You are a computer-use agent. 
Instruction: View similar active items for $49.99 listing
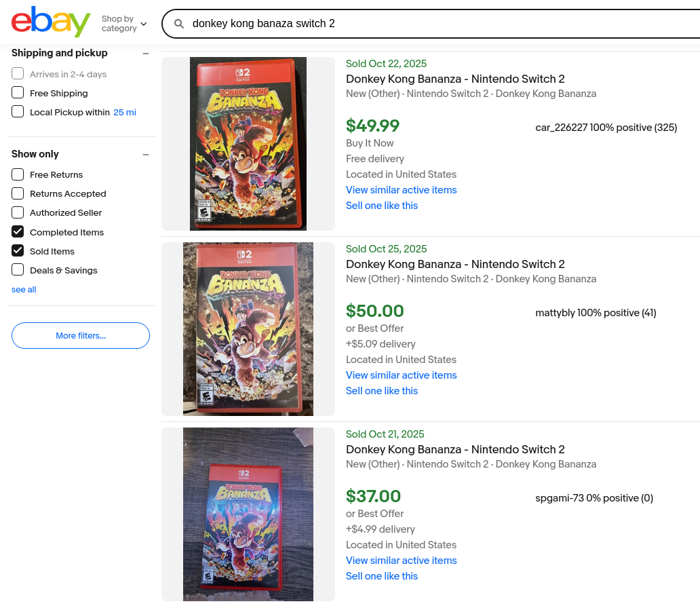[x=401, y=190]
